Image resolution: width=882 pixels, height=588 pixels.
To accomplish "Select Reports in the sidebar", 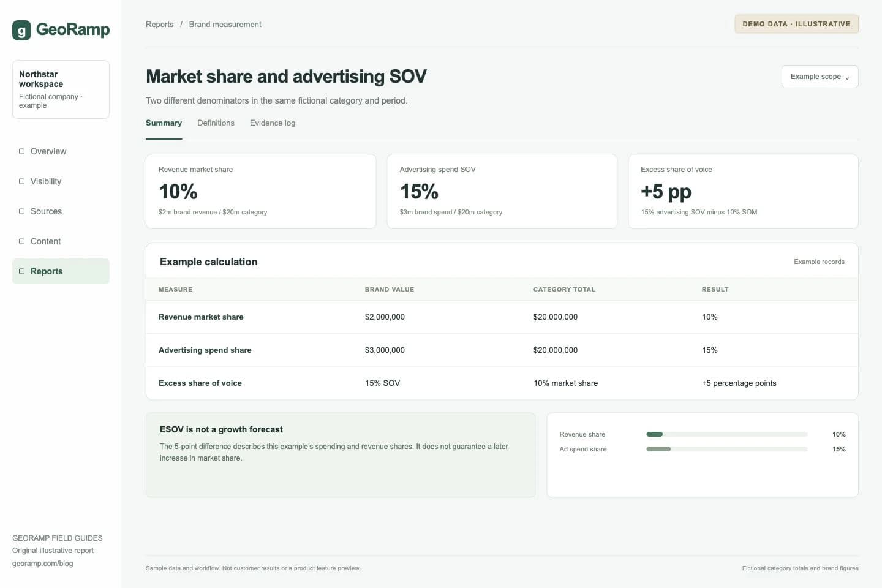I will pos(61,271).
